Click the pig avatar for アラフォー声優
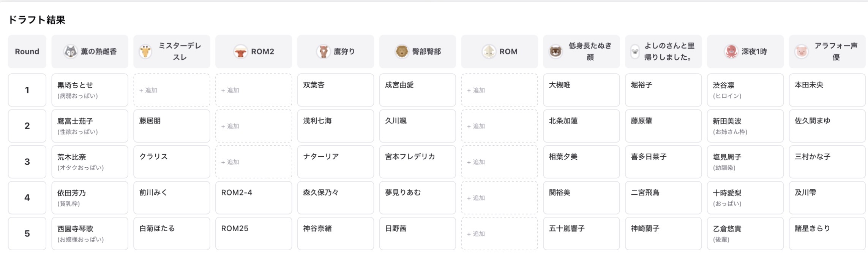The width and height of the screenshot is (868, 254). pos(802,52)
